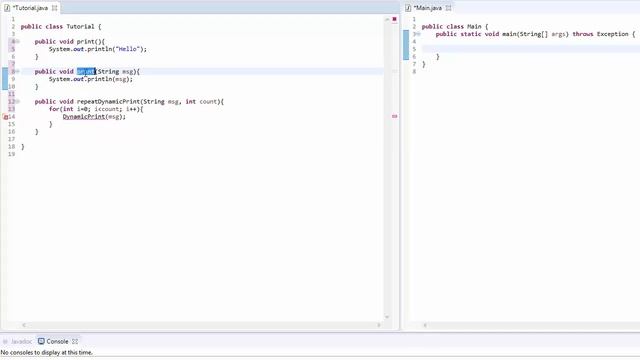Click the "Hello" string literal
The width and height of the screenshot is (640, 360).
pos(128,49)
